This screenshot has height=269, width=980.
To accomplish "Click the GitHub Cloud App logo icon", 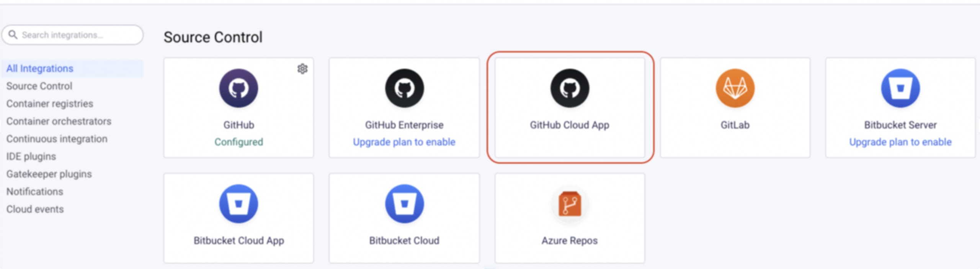I will (x=570, y=88).
